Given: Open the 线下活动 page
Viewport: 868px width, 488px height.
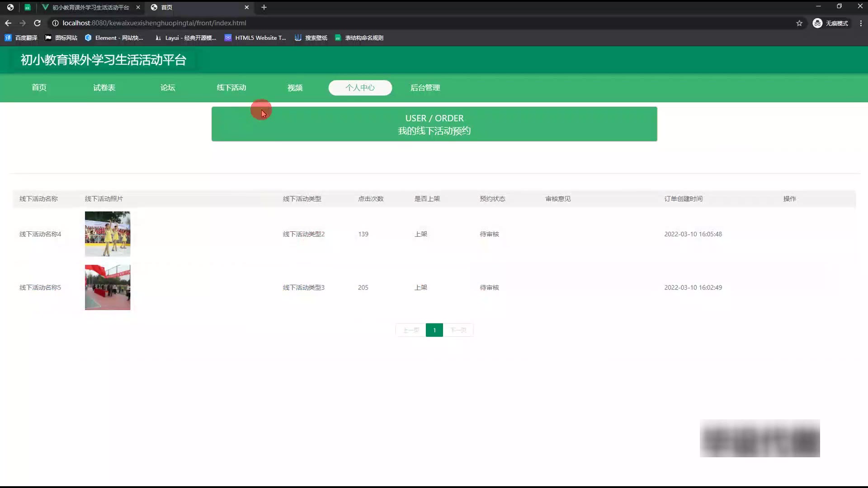Looking at the screenshot, I should [231, 88].
